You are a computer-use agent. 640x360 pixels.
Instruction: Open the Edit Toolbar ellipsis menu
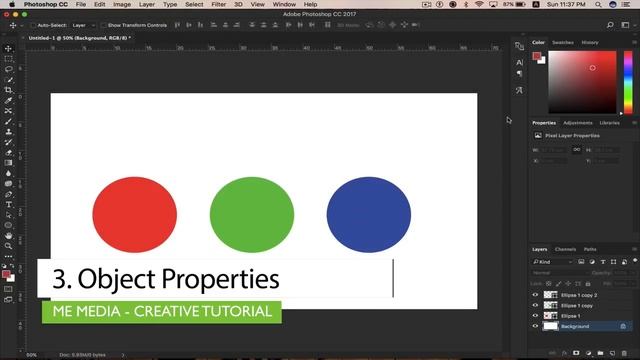[x=8, y=256]
